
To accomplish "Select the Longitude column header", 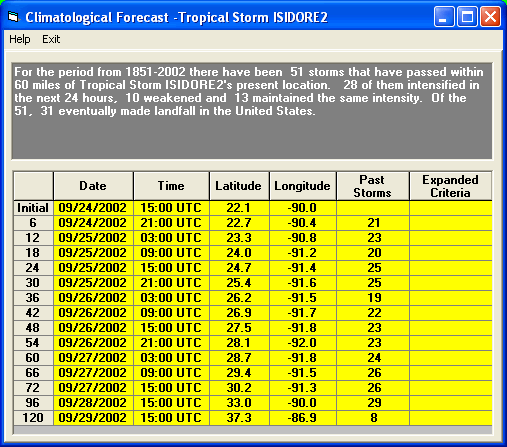I will (303, 186).
